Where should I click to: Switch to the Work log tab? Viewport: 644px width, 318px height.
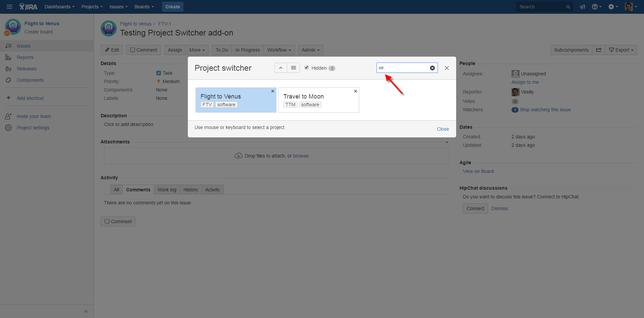[x=167, y=190]
